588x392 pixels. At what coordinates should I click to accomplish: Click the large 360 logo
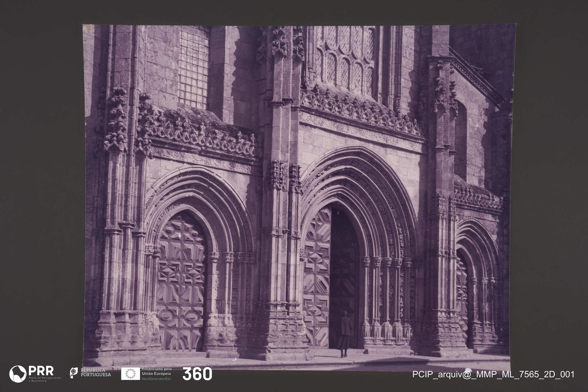(197, 374)
